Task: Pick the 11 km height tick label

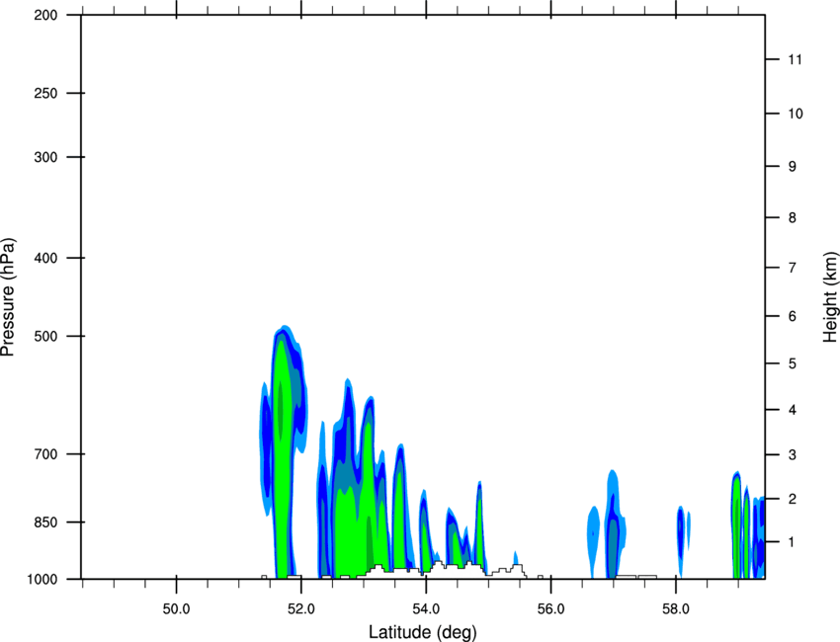Action: click(x=795, y=59)
